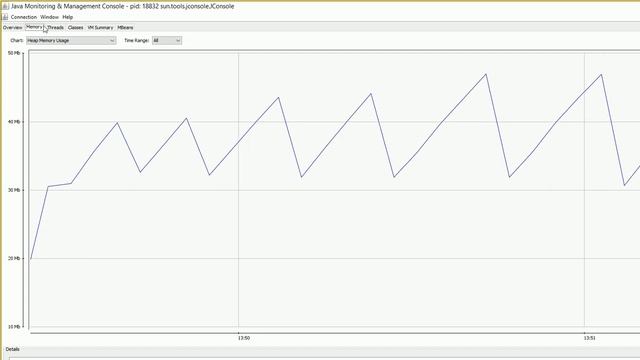Click the 30 Mb axis label
The height and width of the screenshot is (360, 640).
point(14,190)
